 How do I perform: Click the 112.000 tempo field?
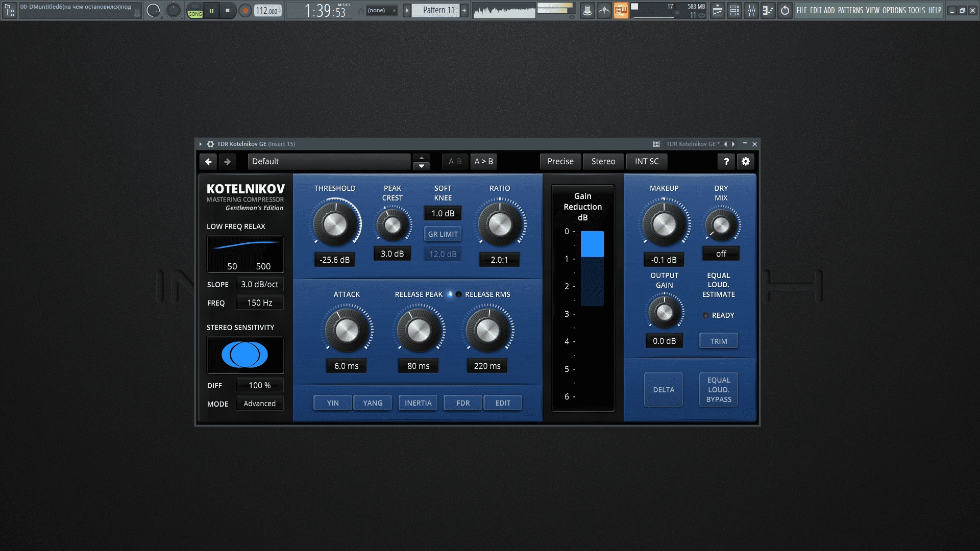268,11
